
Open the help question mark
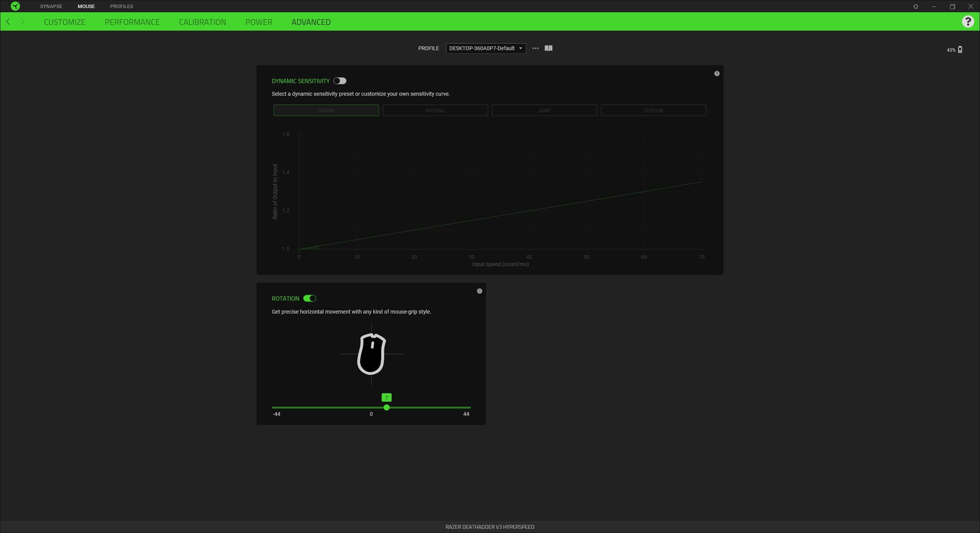click(x=968, y=21)
